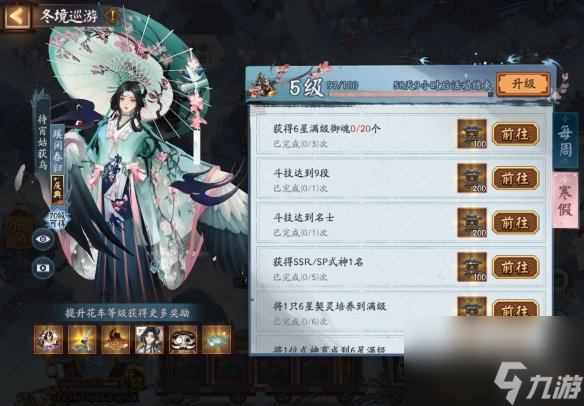Screen dimensions: 584x406
Task: Go to the 6星满级御魂 task via 前往
Action: [515, 134]
